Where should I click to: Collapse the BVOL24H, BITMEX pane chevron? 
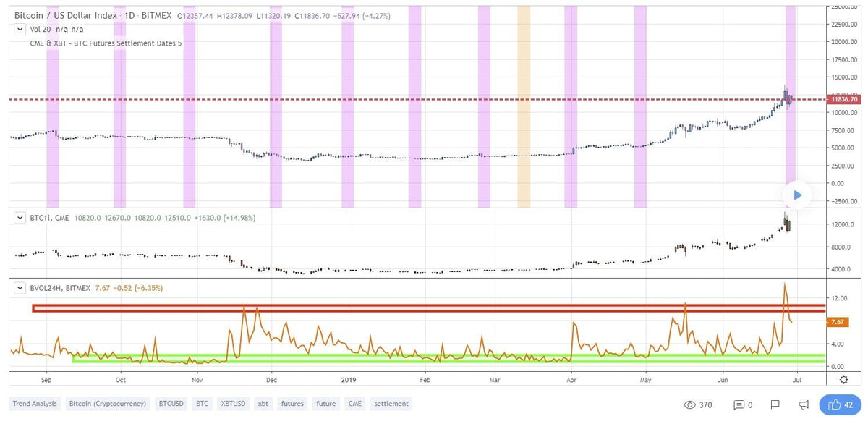click(19, 287)
